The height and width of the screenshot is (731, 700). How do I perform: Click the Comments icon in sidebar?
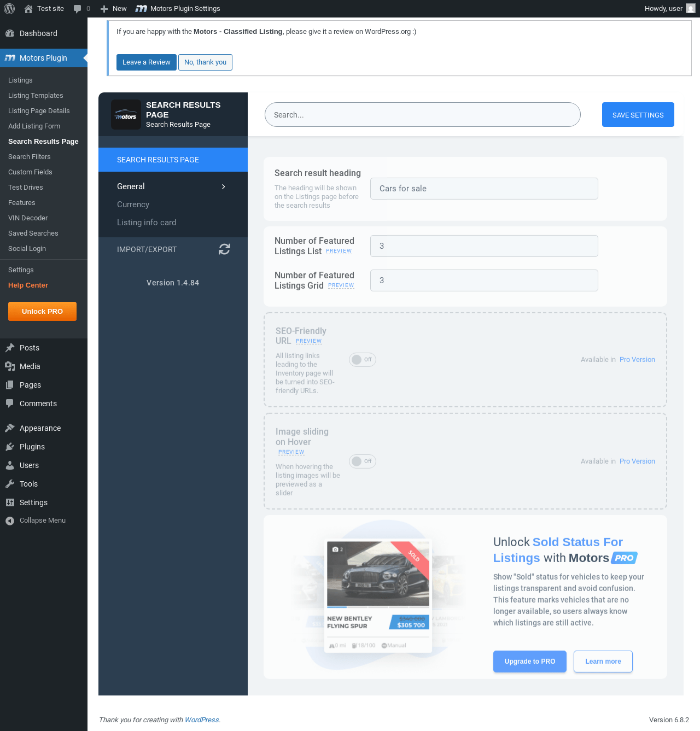10,403
